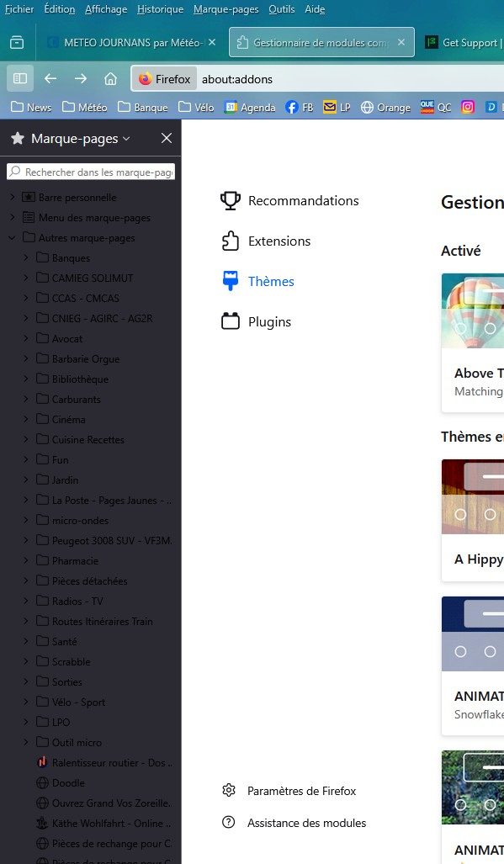Go to the Firefox home page icon
The height and width of the screenshot is (864, 504).
pyautogui.click(x=110, y=79)
